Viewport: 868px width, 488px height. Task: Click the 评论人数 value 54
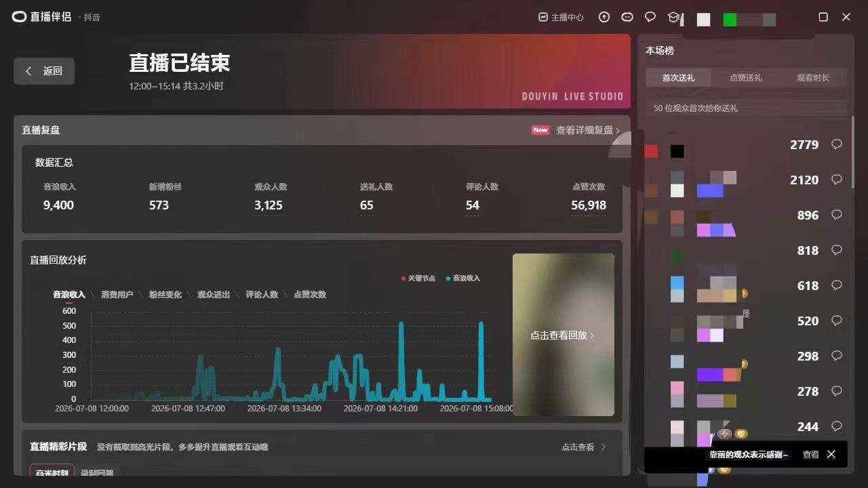pos(473,205)
